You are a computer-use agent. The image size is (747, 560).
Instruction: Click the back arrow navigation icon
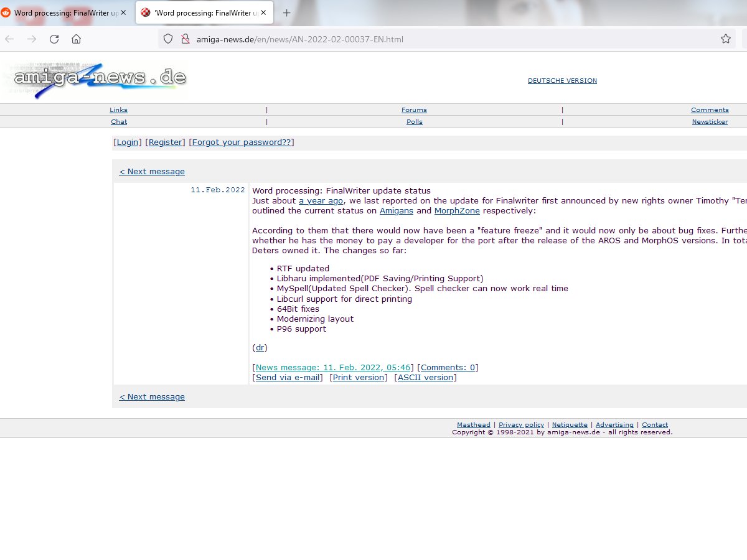click(x=9, y=39)
